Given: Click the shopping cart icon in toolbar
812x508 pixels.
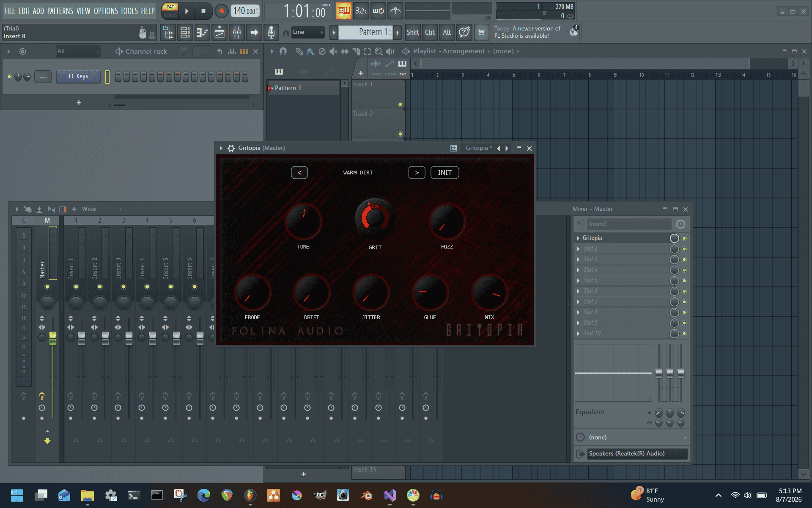Looking at the screenshot, I should [x=481, y=33].
